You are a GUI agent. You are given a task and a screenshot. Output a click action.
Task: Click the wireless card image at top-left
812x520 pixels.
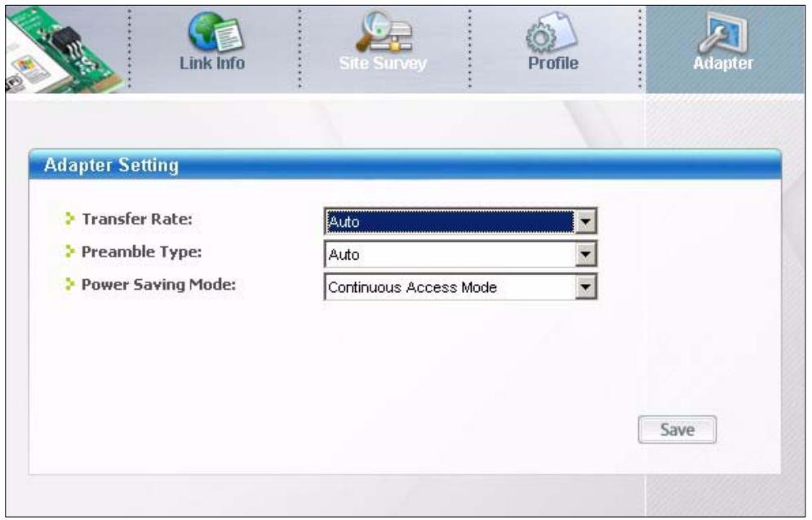click(x=64, y=50)
